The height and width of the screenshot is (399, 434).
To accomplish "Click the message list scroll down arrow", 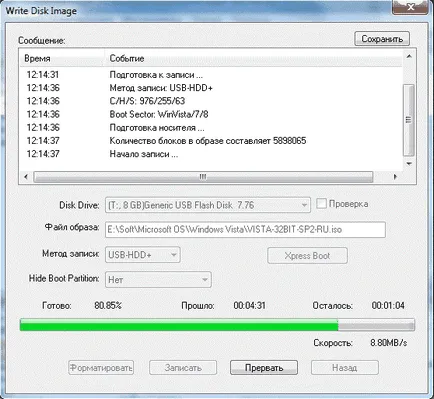I will tap(409, 164).
